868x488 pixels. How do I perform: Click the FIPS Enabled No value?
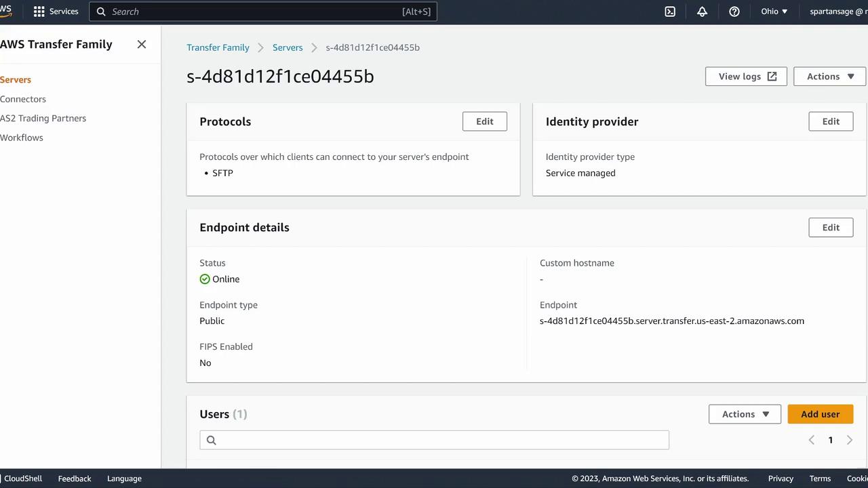click(205, 363)
